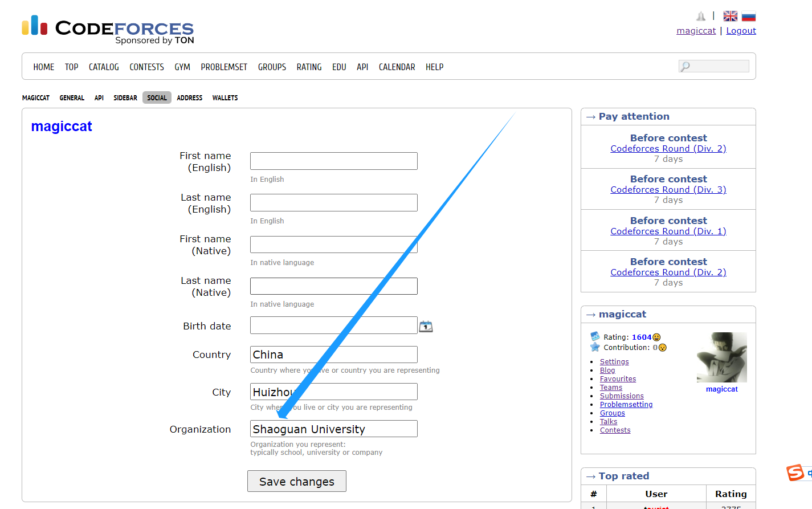Click the site search box
The image size is (812, 509).
point(714,66)
